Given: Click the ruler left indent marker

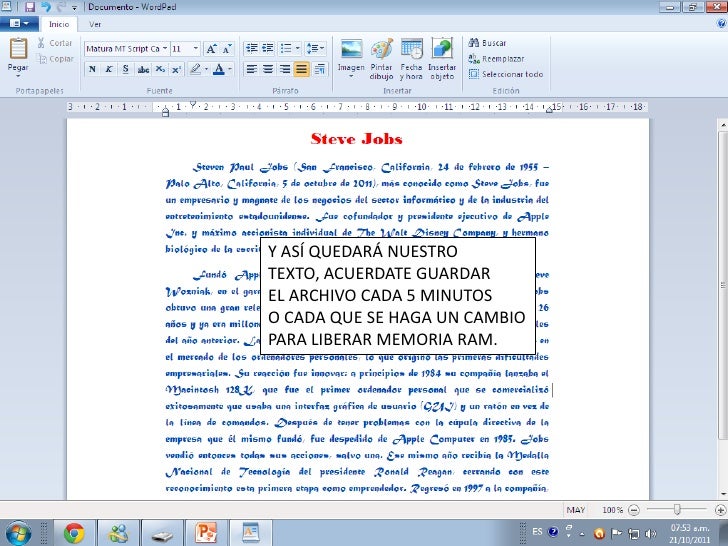Looking at the screenshot, I should pyautogui.click(x=165, y=112).
